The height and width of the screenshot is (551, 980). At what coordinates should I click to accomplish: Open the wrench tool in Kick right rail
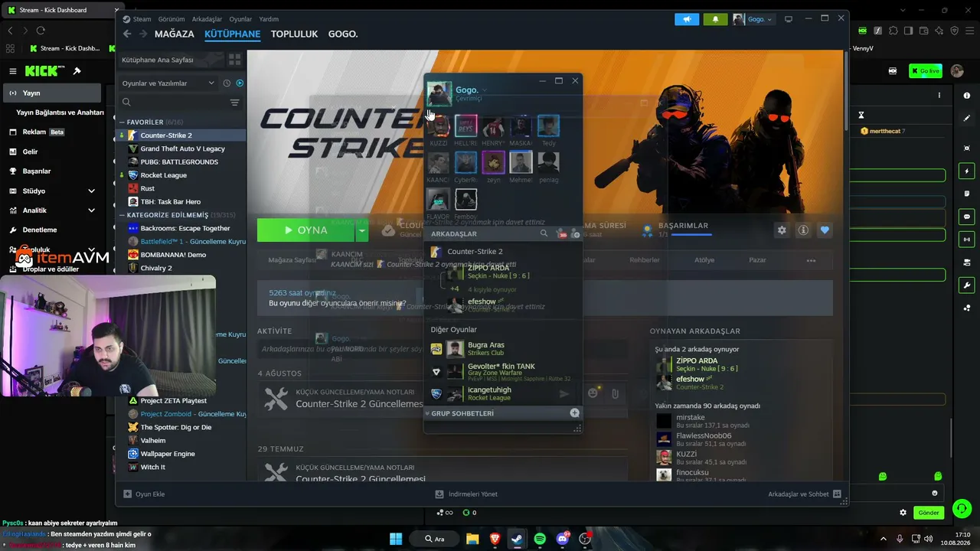pyautogui.click(x=967, y=285)
